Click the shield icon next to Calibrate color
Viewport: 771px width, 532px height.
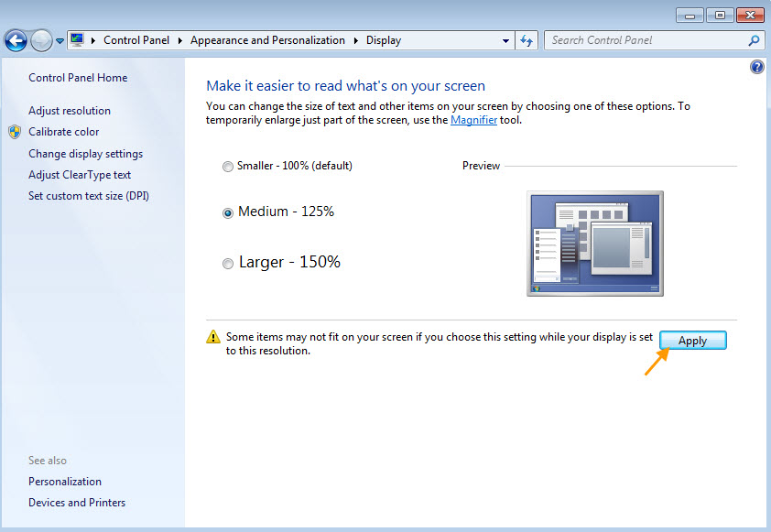pyautogui.click(x=15, y=132)
